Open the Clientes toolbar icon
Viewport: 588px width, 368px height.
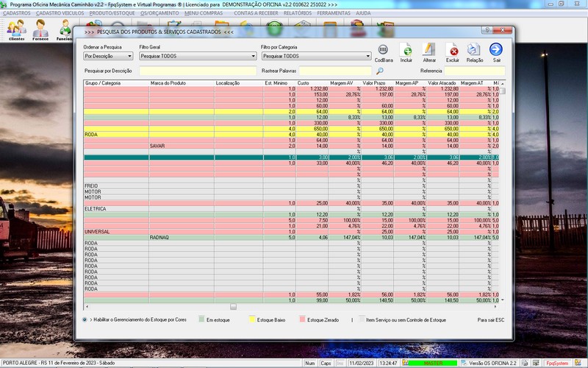pos(16,29)
